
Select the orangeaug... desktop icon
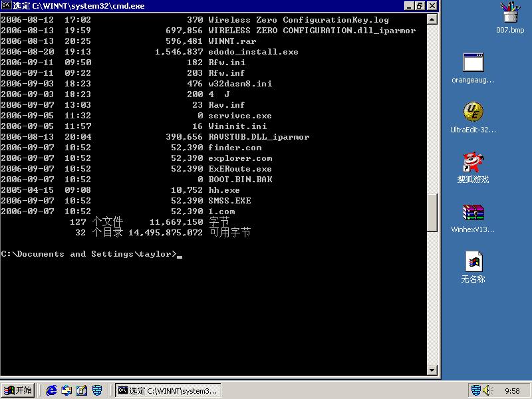point(473,68)
